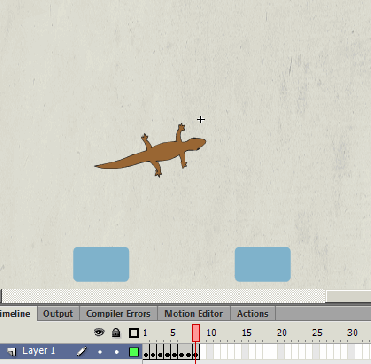Open the Compiler Errors tab
This screenshot has height=364, width=371.
(x=118, y=314)
